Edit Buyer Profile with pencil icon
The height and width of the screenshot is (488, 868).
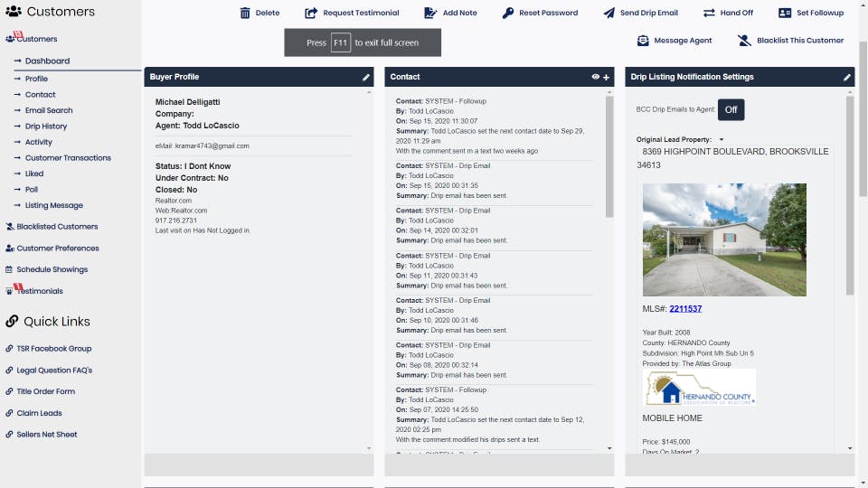click(366, 78)
